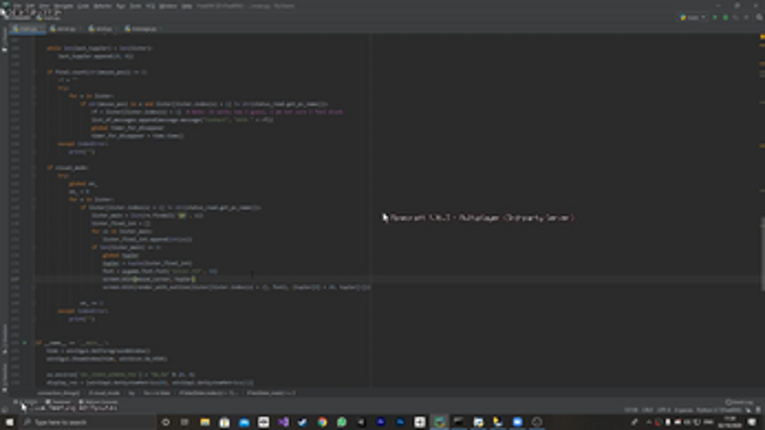Open the Edit menu
This screenshot has height=430, width=765.
[30, 6]
